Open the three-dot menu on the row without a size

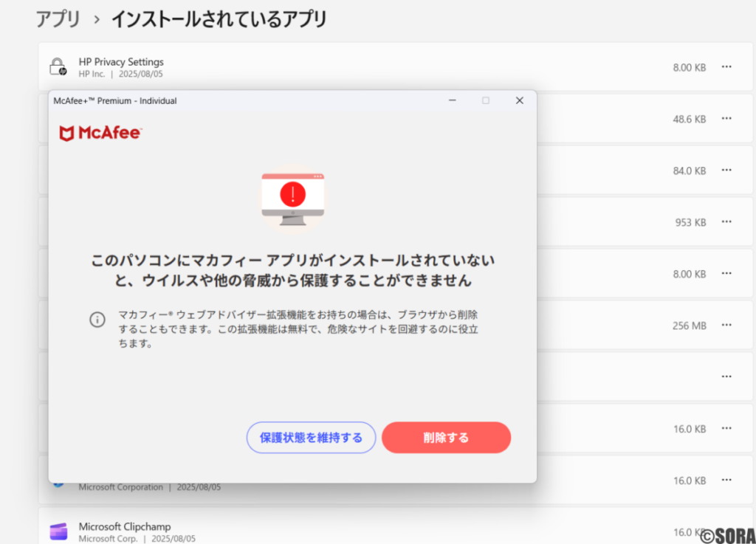pyautogui.click(x=726, y=376)
